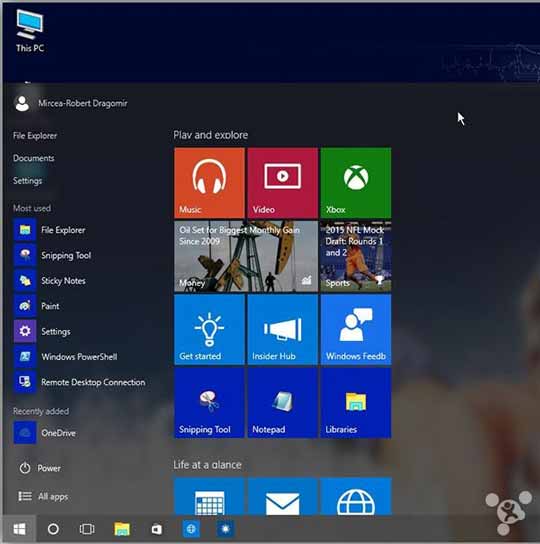Launch the Xbox tile

(356, 183)
